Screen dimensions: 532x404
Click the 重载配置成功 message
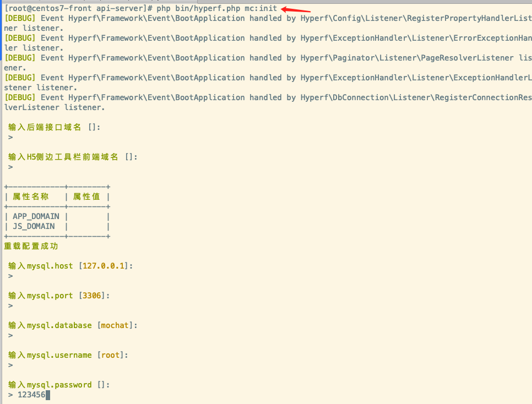pos(31,246)
